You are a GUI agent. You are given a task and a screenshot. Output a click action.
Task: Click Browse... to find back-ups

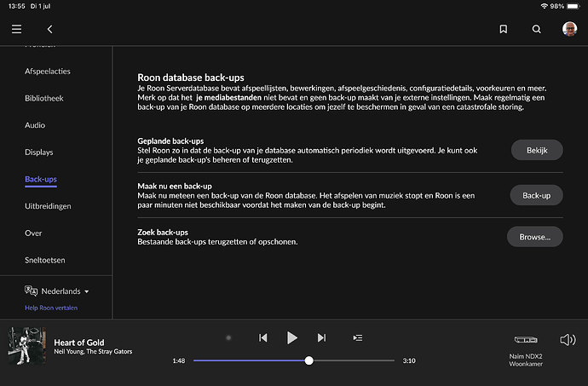click(x=535, y=237)
